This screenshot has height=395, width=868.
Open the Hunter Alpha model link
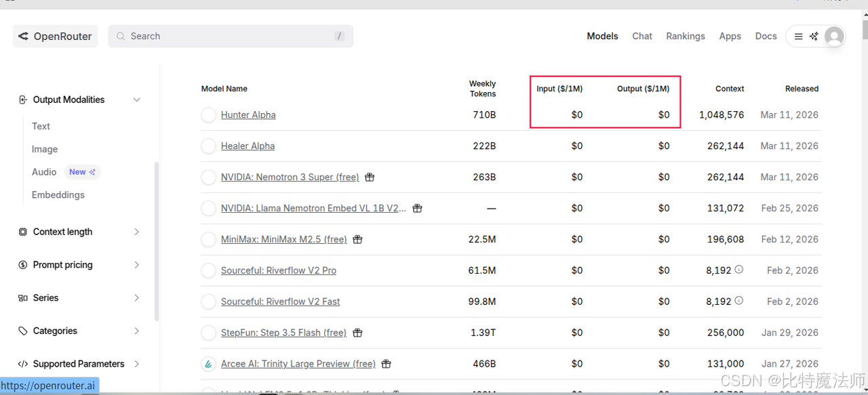click(x=248, y=115)
